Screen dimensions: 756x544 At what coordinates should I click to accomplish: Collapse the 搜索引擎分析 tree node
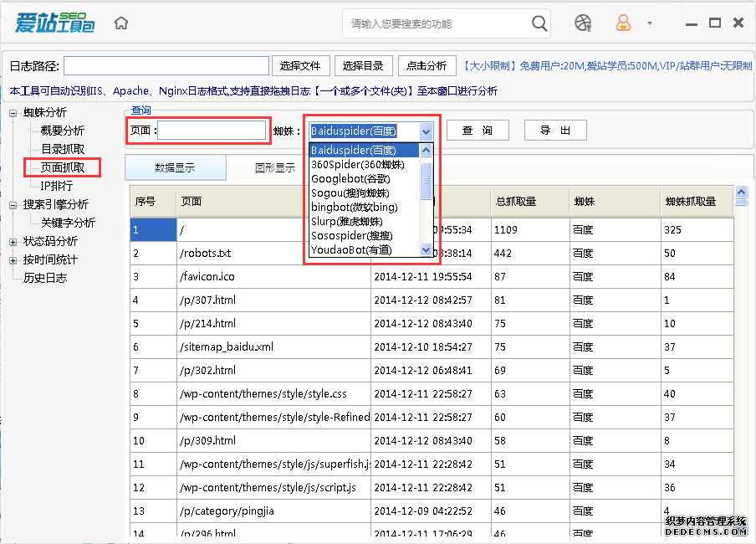pyautogui.click(x=13, y=205)
